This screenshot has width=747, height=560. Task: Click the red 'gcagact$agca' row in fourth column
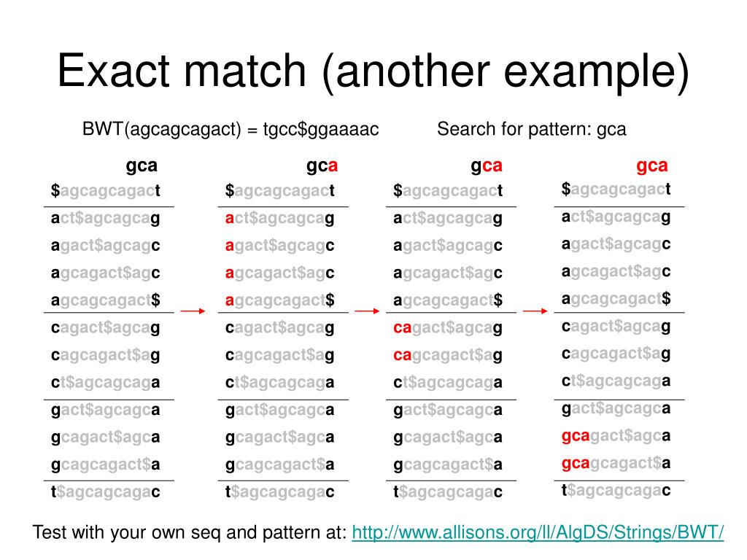pos(616,436)
